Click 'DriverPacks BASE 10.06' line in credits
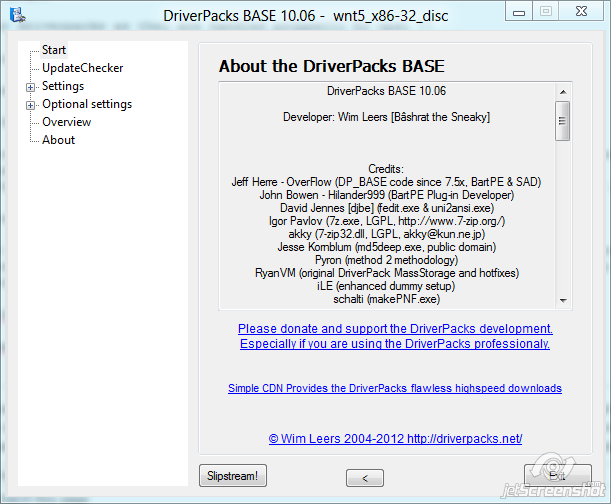Image resolution: width=611 pixels, height=504 pixels. (386, 91)
